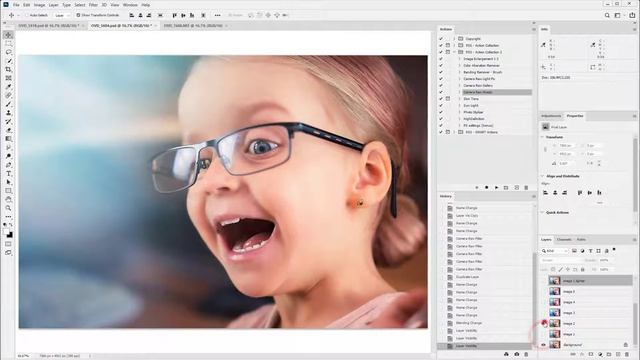Create new action set folder icon
The height and width of the screenshot is (360, 640).
[506, 187]
